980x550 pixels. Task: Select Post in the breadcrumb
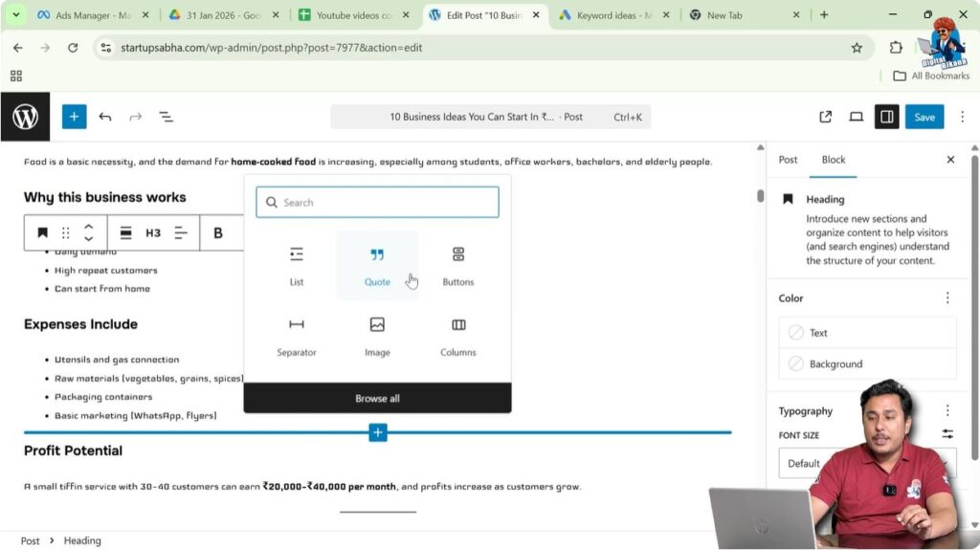30,541
